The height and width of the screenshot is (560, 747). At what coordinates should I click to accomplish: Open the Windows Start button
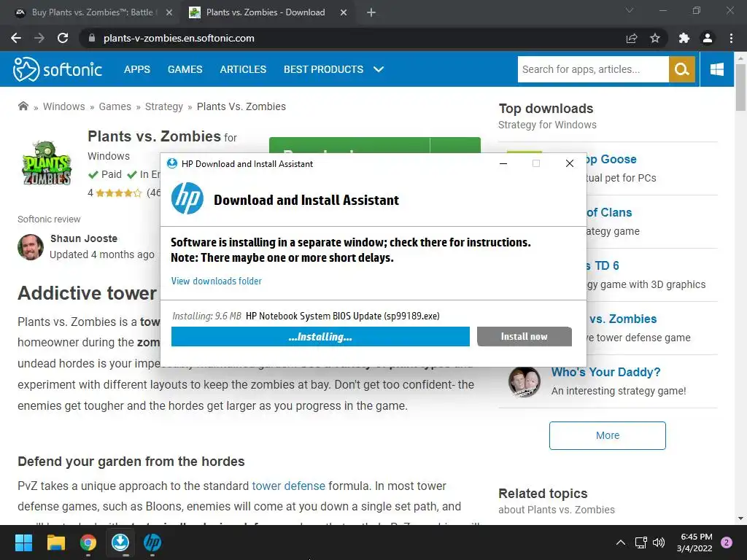(23, 542)
